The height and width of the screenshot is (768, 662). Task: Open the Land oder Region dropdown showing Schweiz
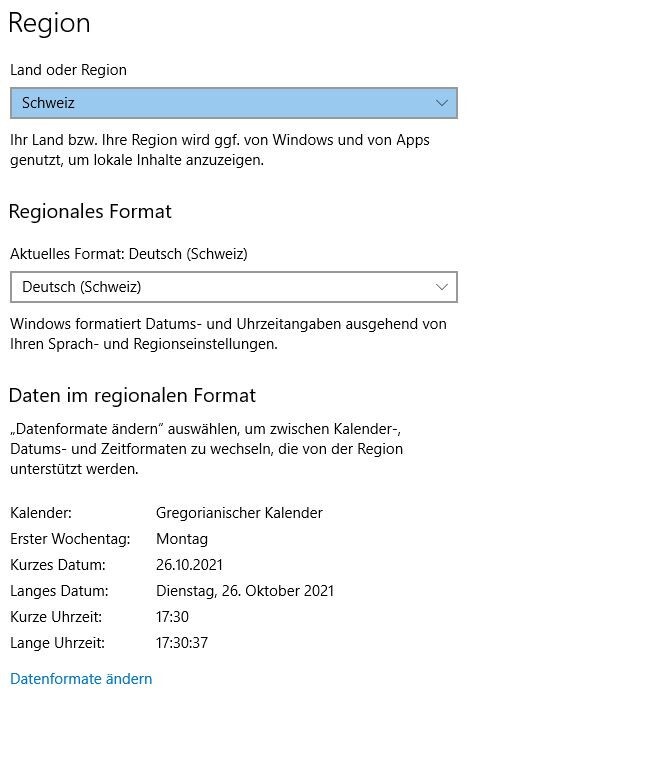pyautogui.click(x=234, y=103)
